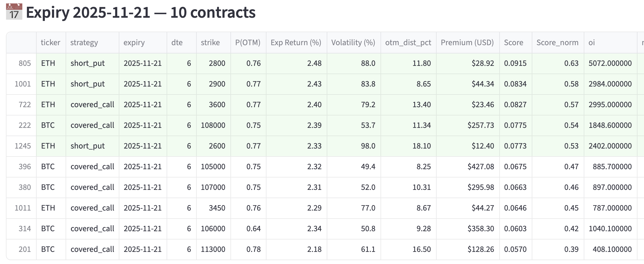Select row index 805

tap(25, 63)
